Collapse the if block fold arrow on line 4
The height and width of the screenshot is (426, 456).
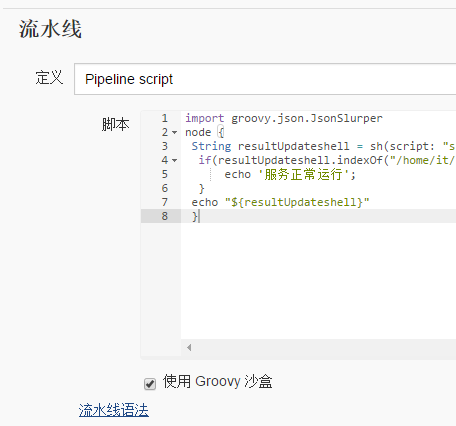175,161
